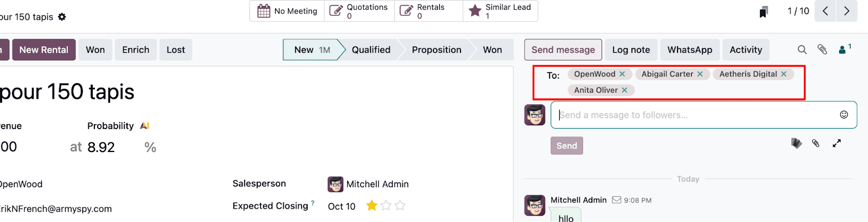Move the lead to the Qualified stage
Viewport: 868px width, 222px height.
(x=371, y=50)
